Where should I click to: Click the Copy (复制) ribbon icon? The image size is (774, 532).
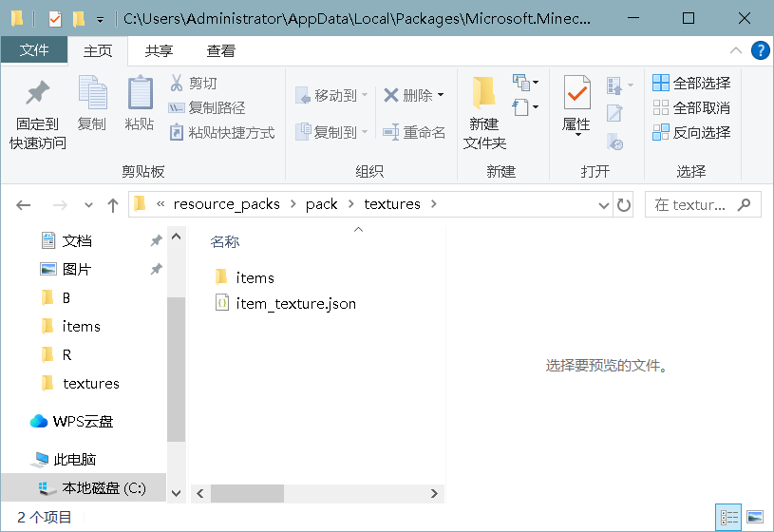pos(92,92)
